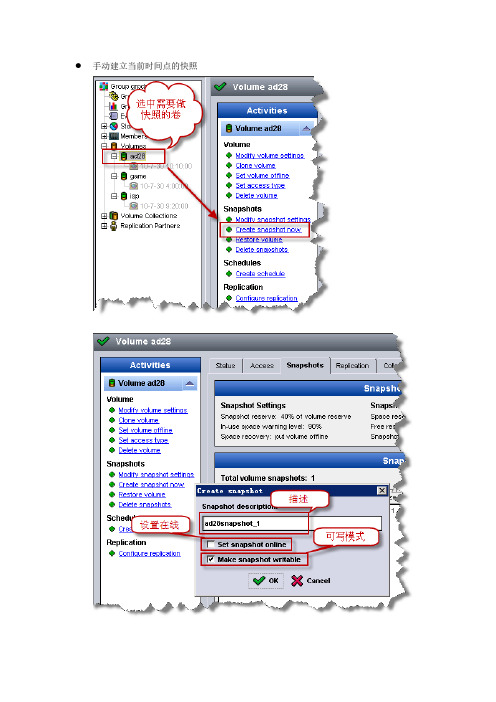Click the bar-chart monitoring icon under Group
This screenshot has height=702, width=496.
[x=114, y=106]
